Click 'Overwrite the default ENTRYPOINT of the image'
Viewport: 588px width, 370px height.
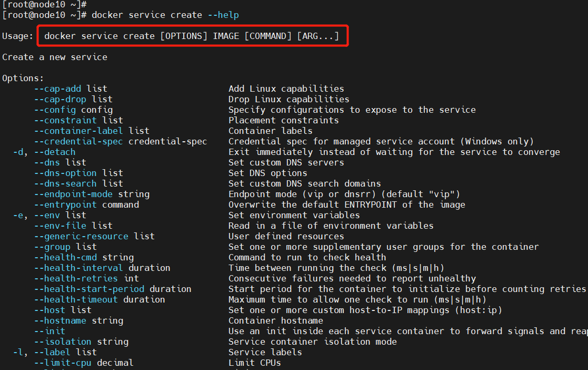click(x=347, y=205)
